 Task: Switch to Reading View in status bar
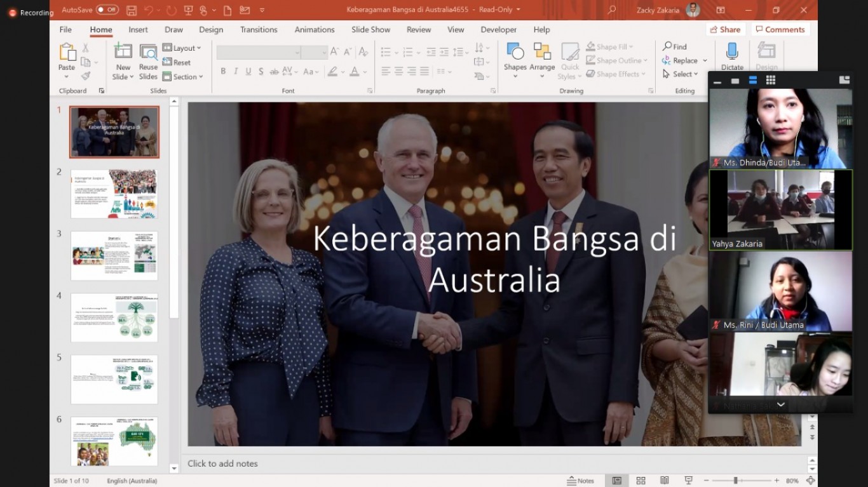point(664,481)
